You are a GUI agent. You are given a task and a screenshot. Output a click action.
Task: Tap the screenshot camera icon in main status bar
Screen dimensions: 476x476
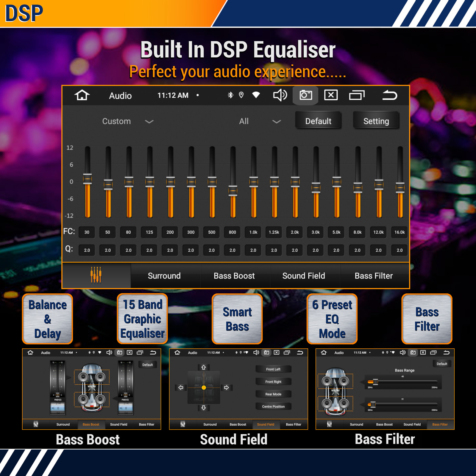pos(305,95)
